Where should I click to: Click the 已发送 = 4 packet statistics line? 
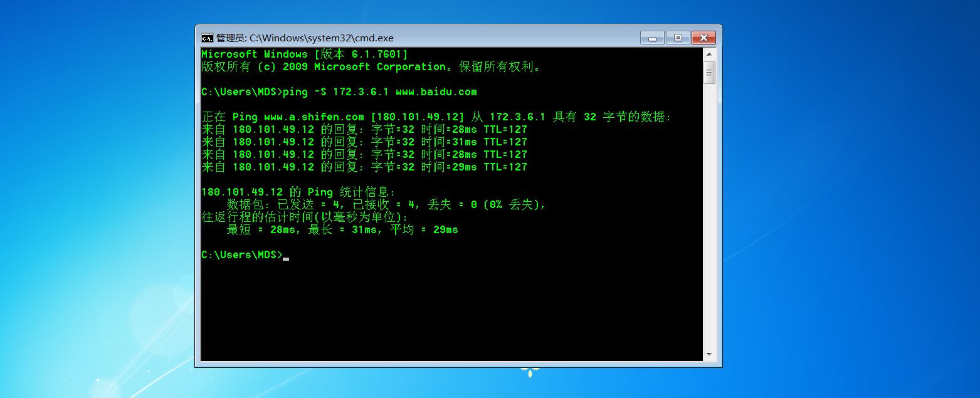pyautogui.click(x=386, y=204)
